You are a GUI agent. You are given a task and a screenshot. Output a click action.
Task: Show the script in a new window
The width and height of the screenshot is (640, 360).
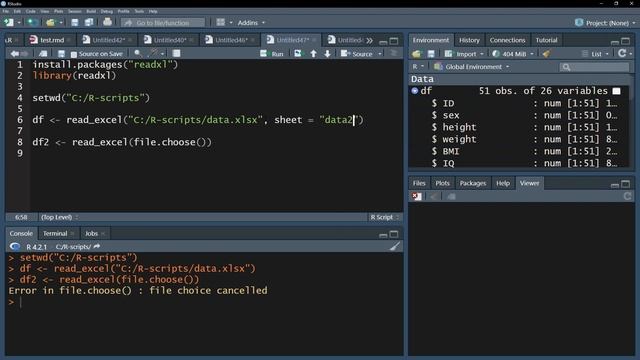pyautogui.click(x=43, y=53)
